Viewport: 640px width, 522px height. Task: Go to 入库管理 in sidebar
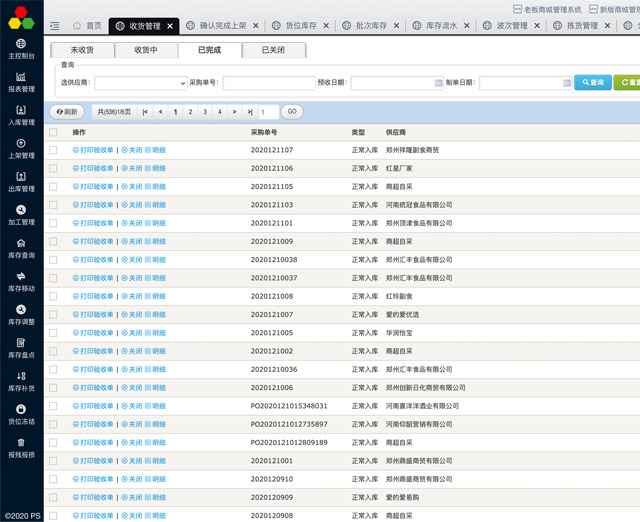21,115
